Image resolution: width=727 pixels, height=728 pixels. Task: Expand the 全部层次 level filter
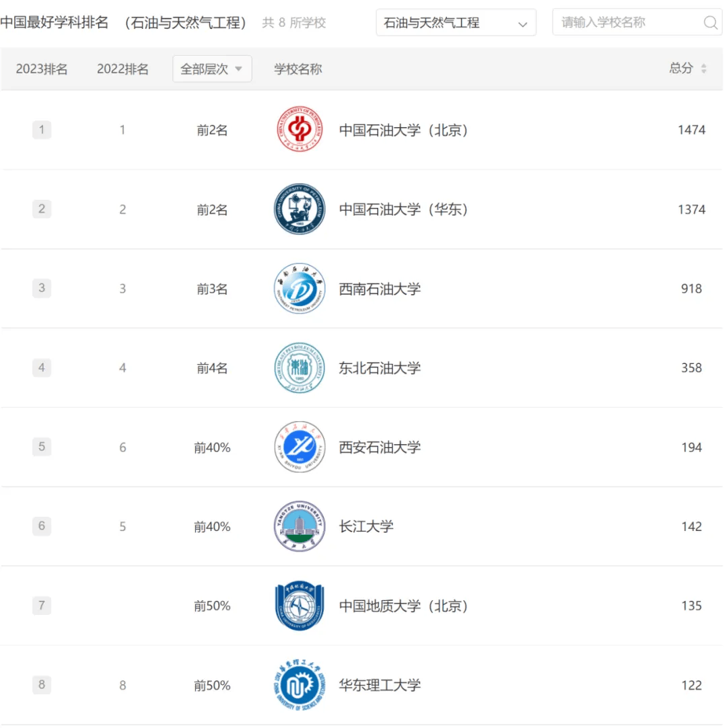212,69
